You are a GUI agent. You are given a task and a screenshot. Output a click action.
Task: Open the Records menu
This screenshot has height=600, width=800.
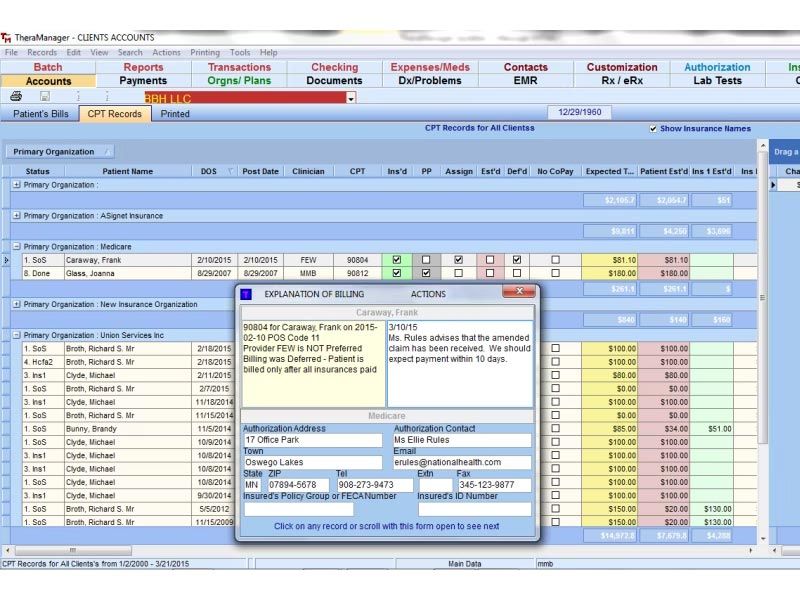click(x=42, y=52)
